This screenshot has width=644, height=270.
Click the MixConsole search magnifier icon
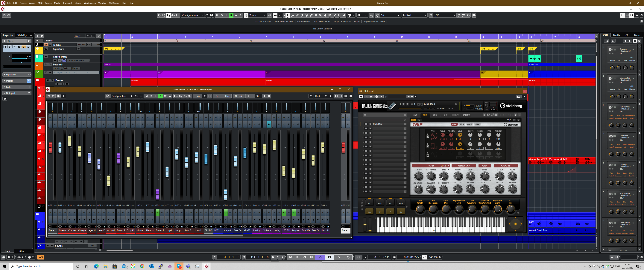[x=107, y=96]
